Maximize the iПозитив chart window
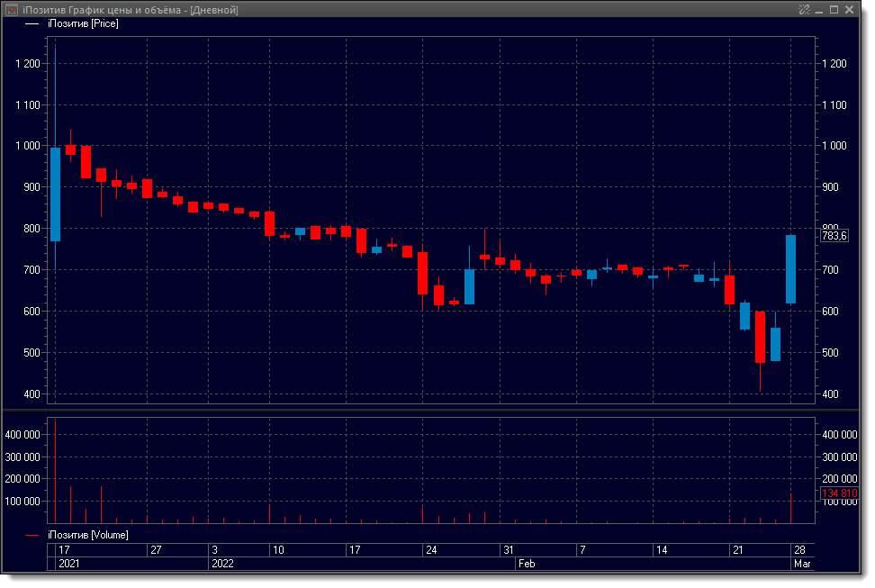Image resolution: width=875 pixels, height=588 pixels. coord(834,9)
